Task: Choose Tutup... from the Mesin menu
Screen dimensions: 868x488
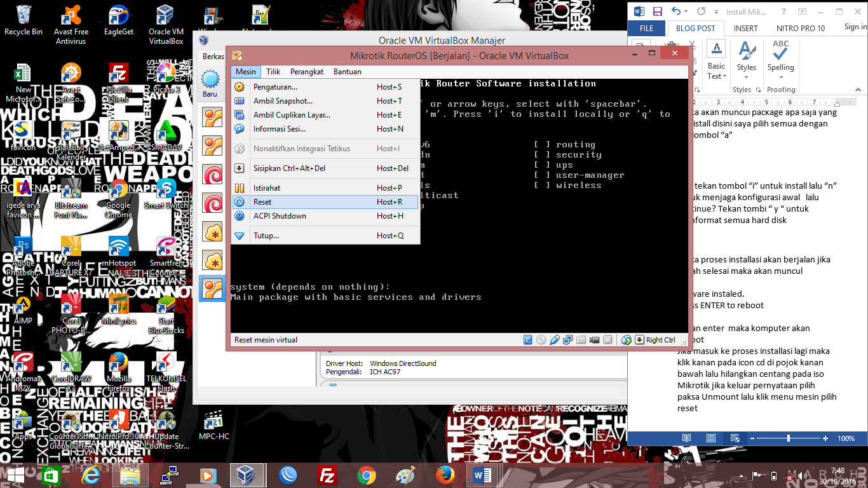Action: 326,236
